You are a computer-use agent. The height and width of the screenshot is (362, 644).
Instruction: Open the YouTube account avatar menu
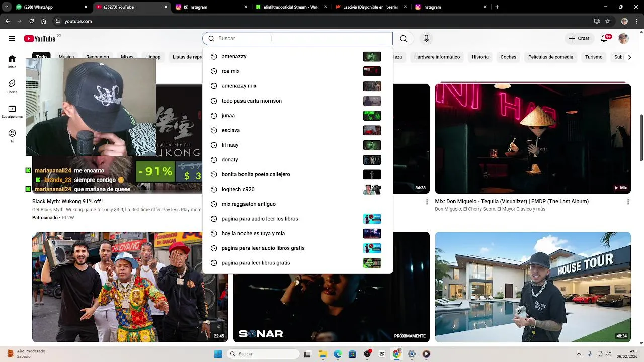(624, 39)
